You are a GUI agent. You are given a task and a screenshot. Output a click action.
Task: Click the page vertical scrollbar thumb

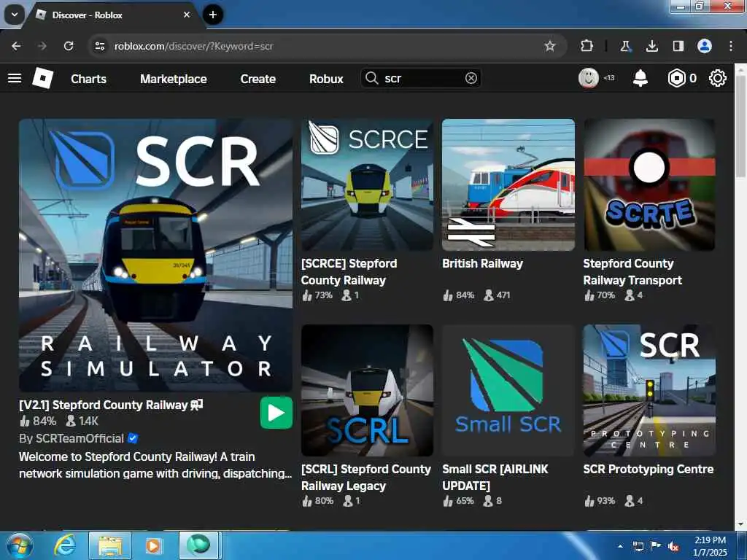point(741,126)
